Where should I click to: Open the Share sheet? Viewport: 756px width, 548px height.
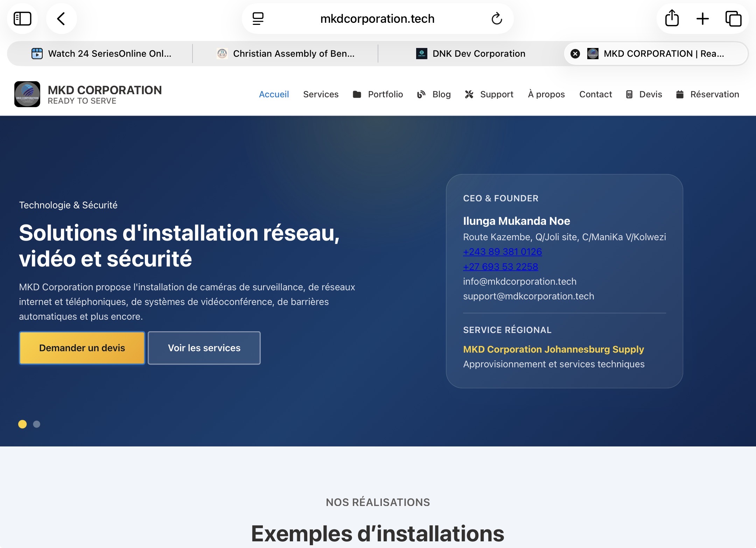click(x=672, y=18)
